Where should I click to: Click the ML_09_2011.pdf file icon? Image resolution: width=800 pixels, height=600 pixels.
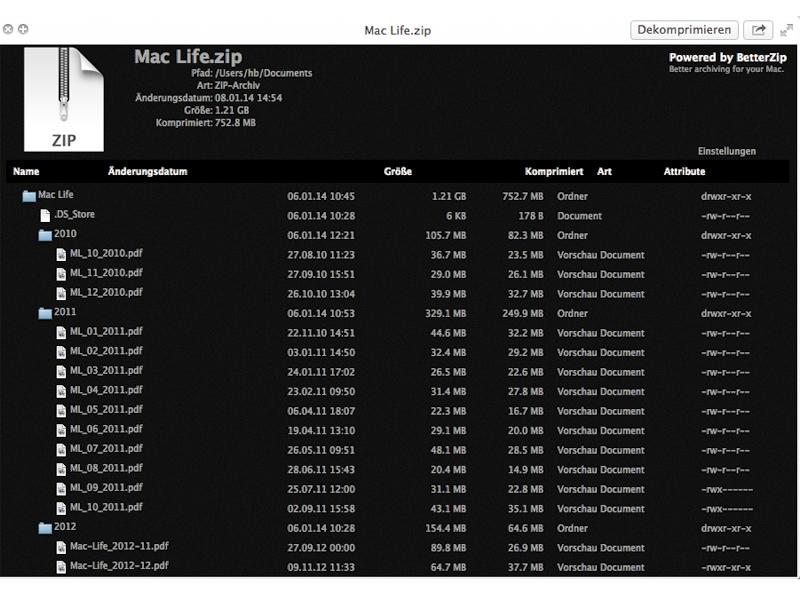61,488
